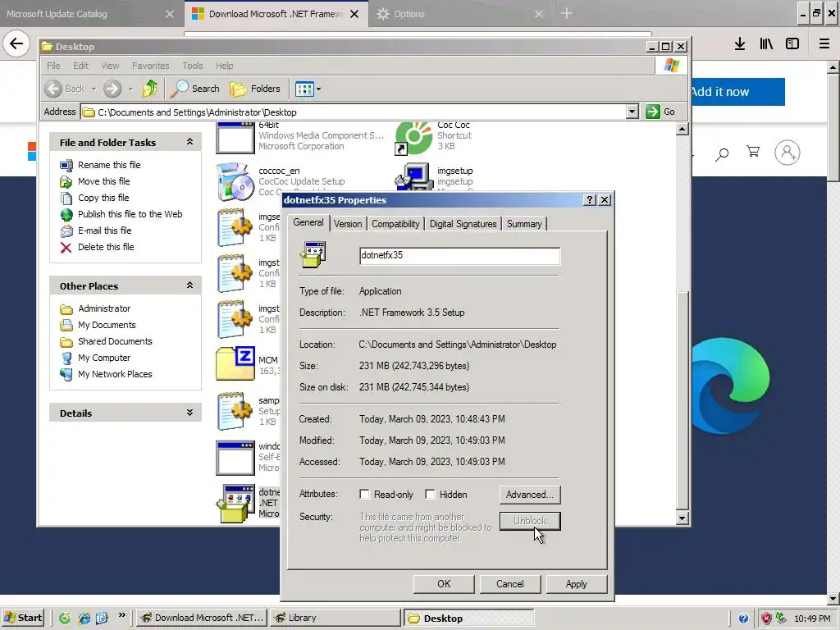The height and width of the screenshot is (630, 840).
Task: Select the Coc Coc shortcut icon
Action: 413,138
